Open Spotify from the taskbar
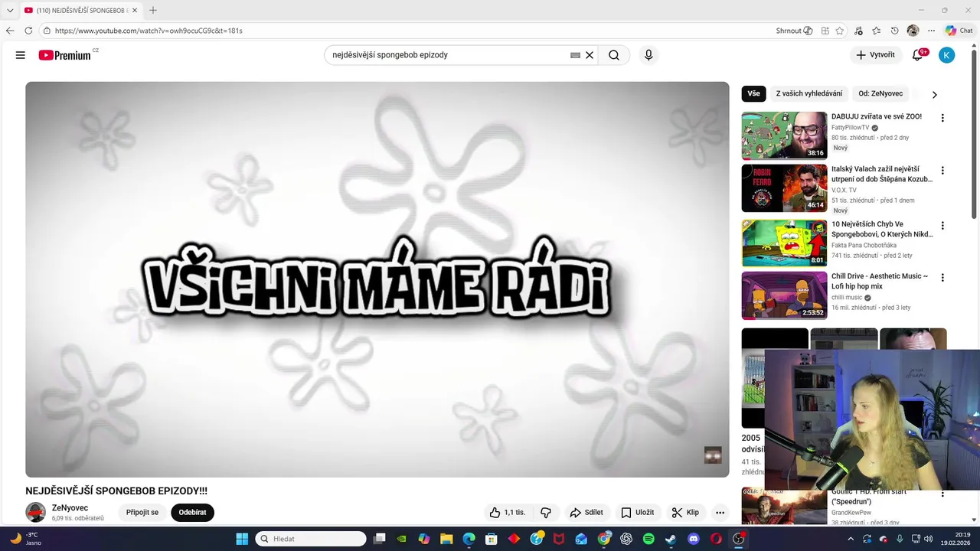Image resolution: width=980 pixels, height=551 pixels. click(648, 539)
